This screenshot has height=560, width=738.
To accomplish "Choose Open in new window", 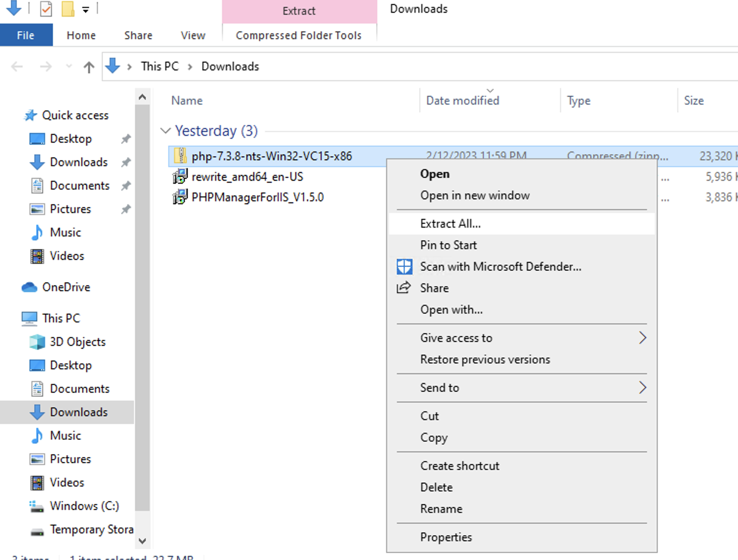I will (522, 195).
